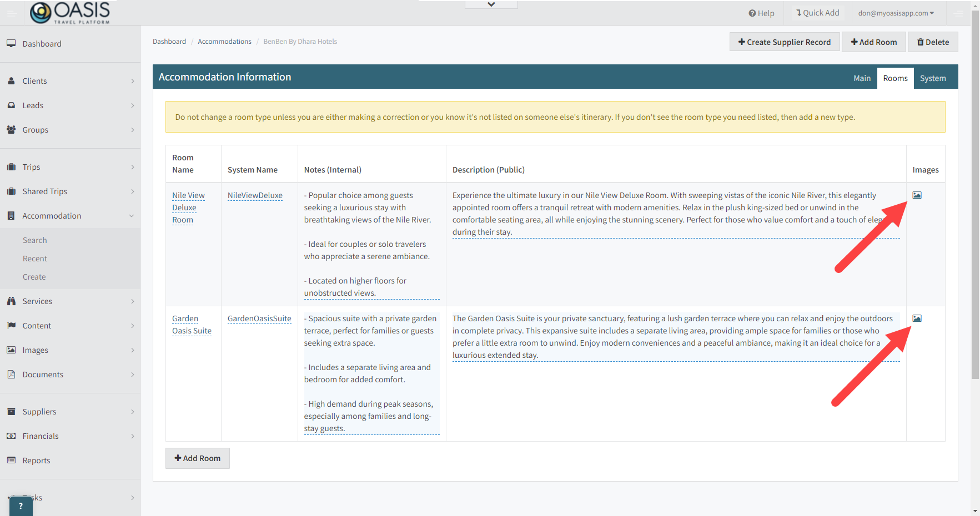
Task: Click the Reports list icon
Action: pyautogui.click(x=11, y=460)
